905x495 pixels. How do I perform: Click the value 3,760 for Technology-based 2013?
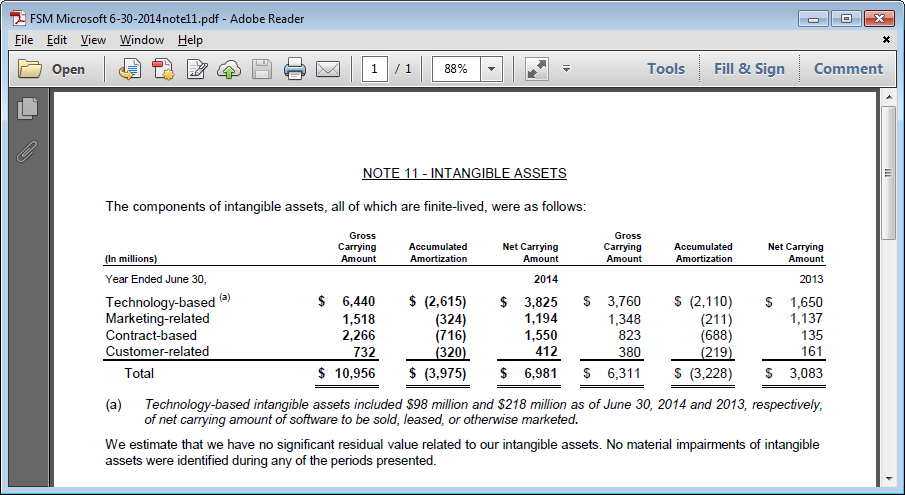(624, 302)
